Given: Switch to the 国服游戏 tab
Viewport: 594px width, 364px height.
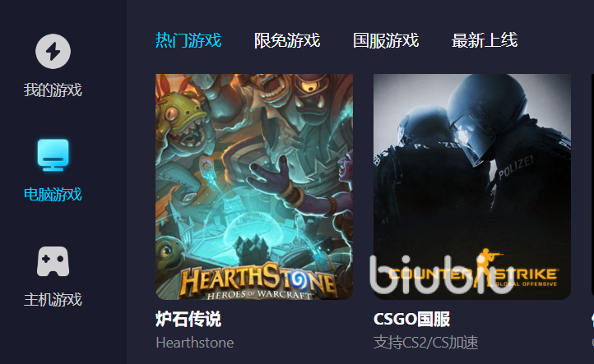Looking at the screenshot, I should pos(386,40).
